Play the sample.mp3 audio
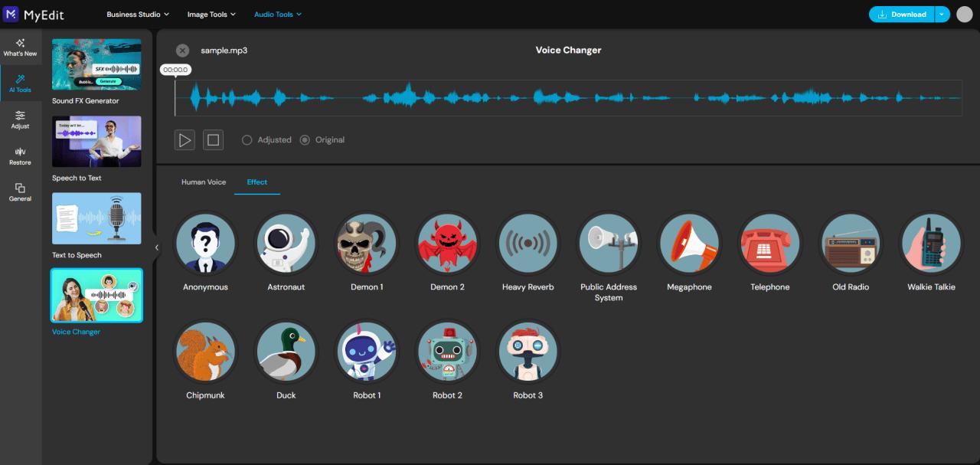Image resolution: width=980 pixels, height=465 pixels. [x=185, y=140]
